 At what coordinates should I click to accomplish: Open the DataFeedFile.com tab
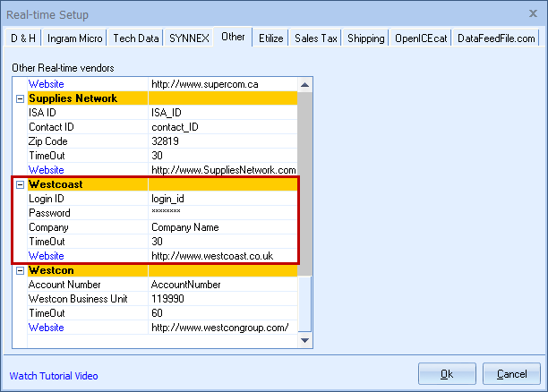click(496, 38)
